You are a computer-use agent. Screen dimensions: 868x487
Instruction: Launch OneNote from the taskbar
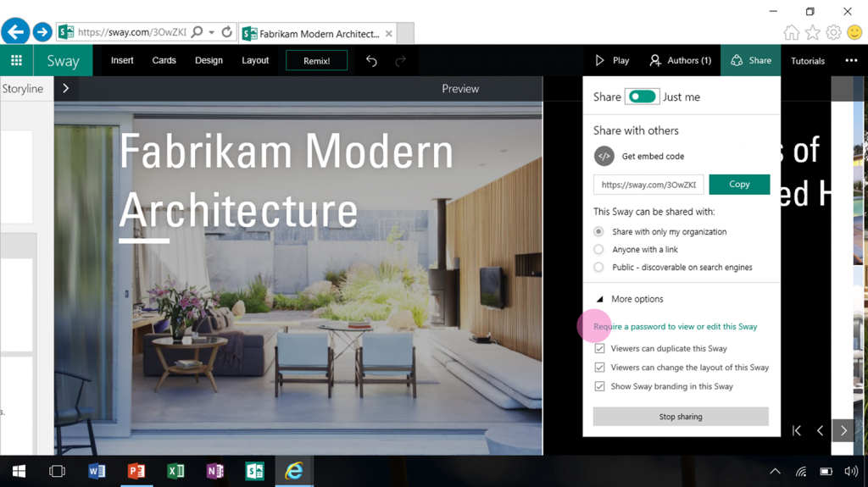coord(215,471)
